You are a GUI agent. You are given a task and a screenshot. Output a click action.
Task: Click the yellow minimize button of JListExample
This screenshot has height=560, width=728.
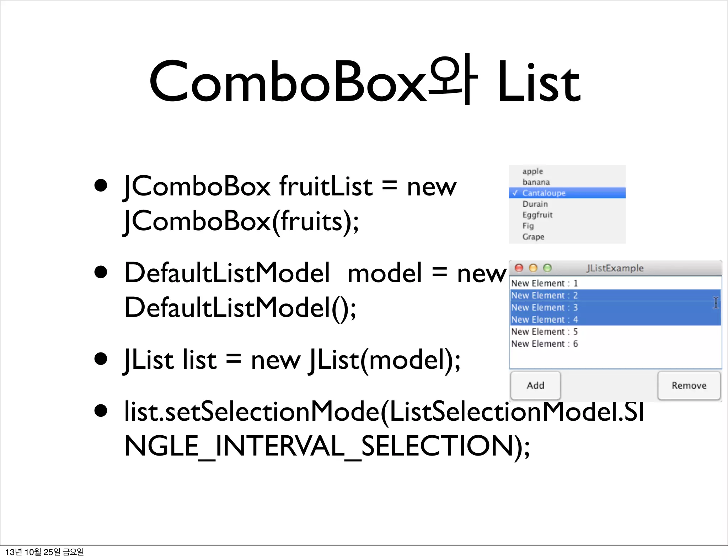[533, 268]
